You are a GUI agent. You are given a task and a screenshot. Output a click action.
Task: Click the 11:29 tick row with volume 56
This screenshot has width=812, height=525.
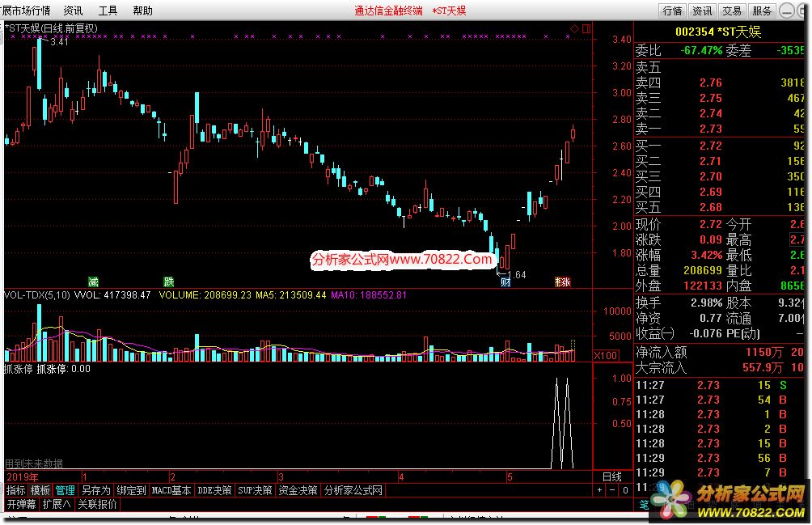(719, 458)
